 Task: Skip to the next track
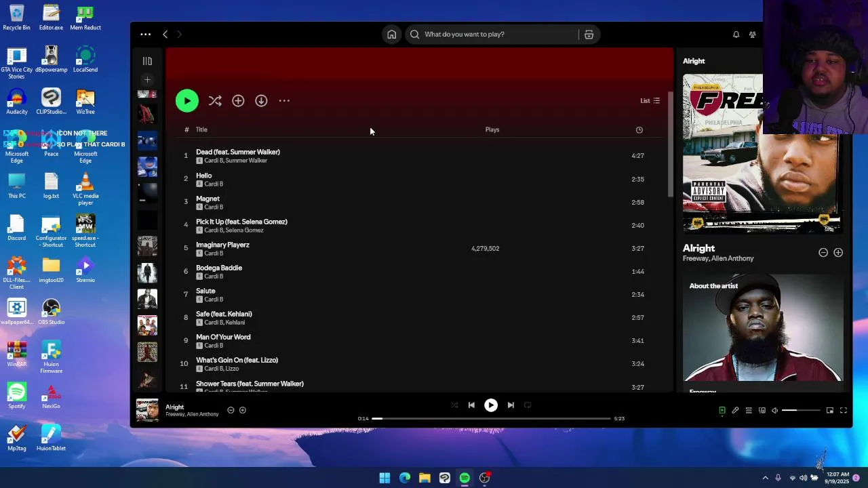511,405
